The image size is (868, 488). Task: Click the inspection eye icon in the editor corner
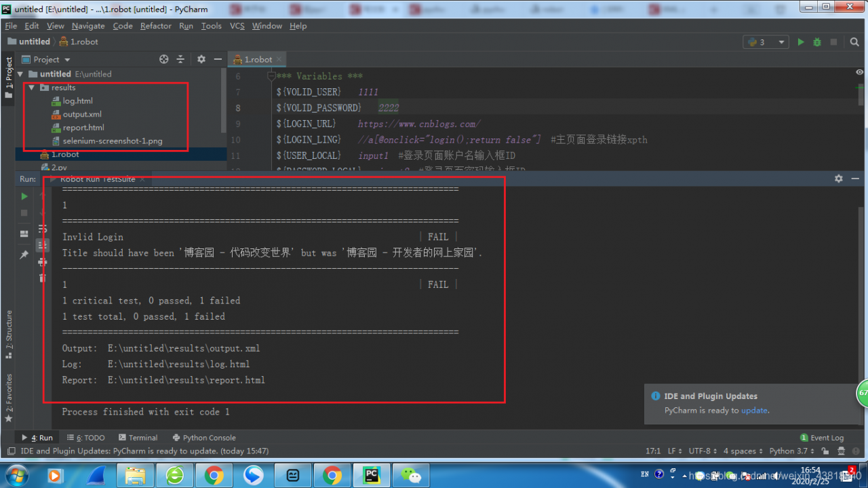tap(859, 73)
